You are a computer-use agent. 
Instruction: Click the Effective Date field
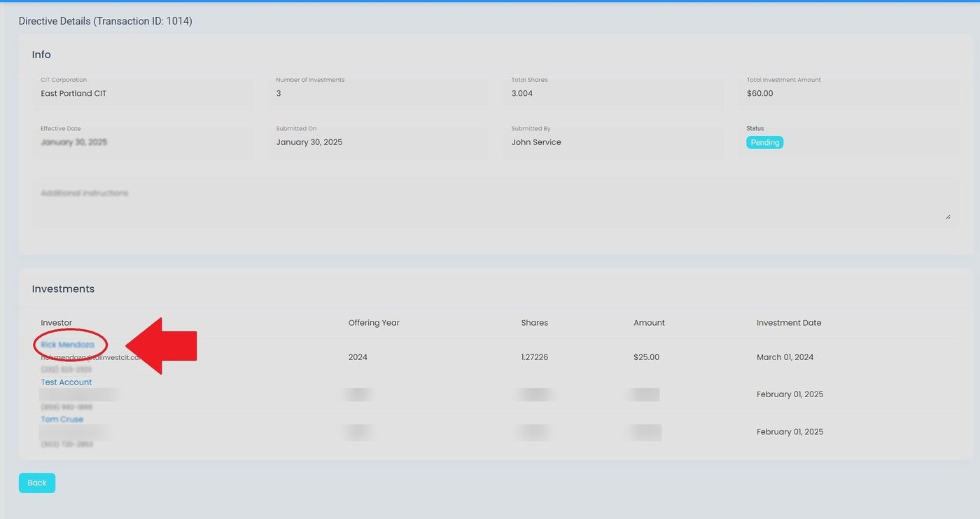[x=143, y=142]
